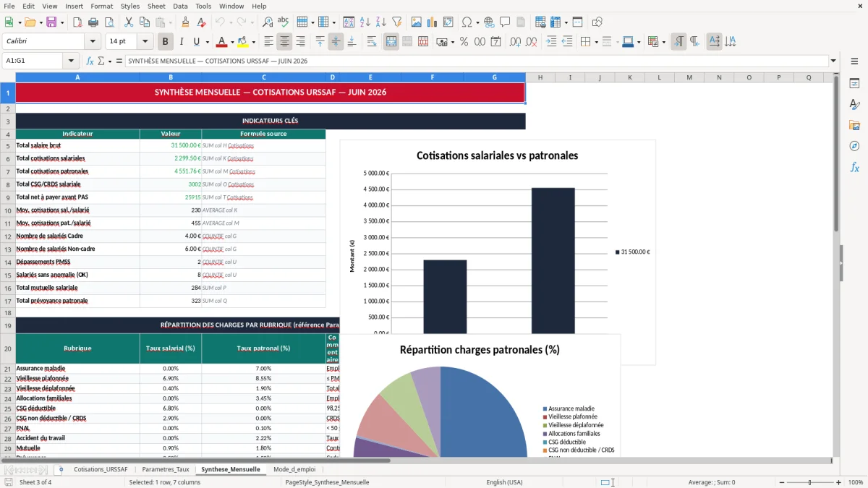This screenshot has width=868, height=488.
Task: Click the Copy icon
Action: 145,22
